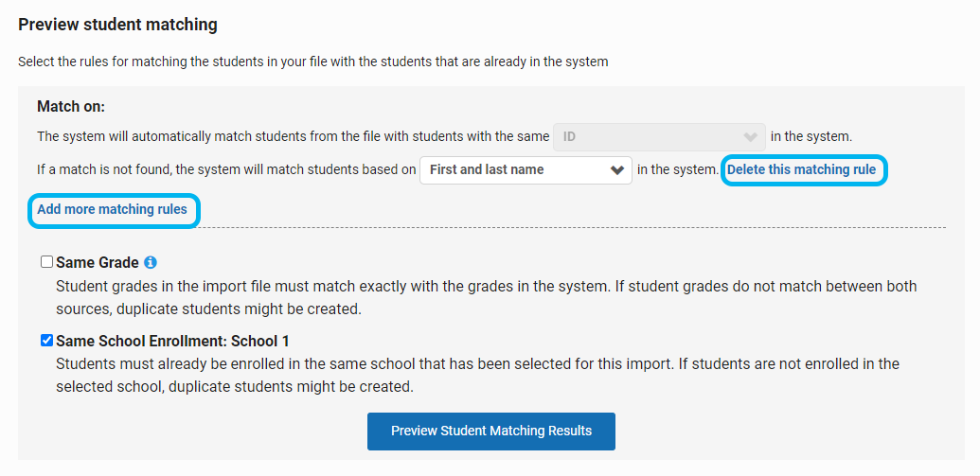Viewport: 980px width, 476px height.
Task: Click the Match on: label
Action: [71, 107]
